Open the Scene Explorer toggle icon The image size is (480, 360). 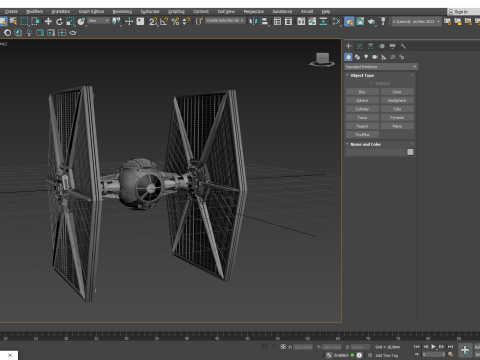277,22
